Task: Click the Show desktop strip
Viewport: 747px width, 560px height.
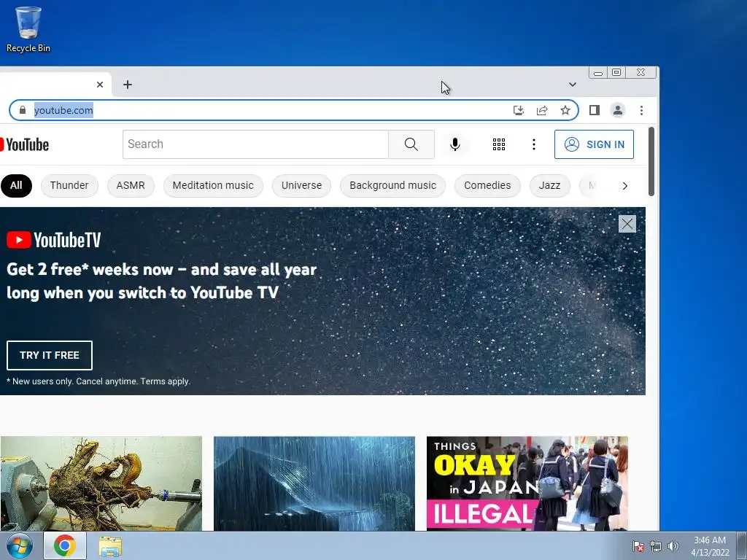Action: pyautogui.click(x=742, y=545)
